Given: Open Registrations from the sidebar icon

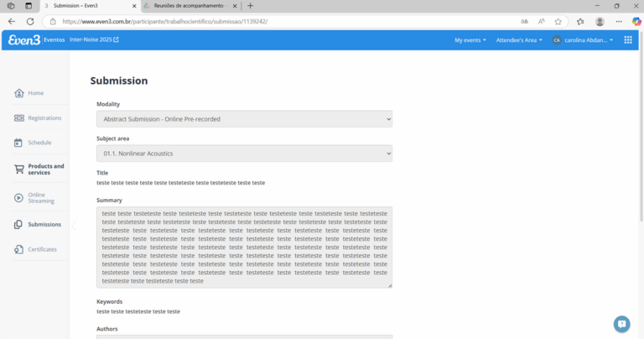Looking at the screenshot, I should 19,118.
